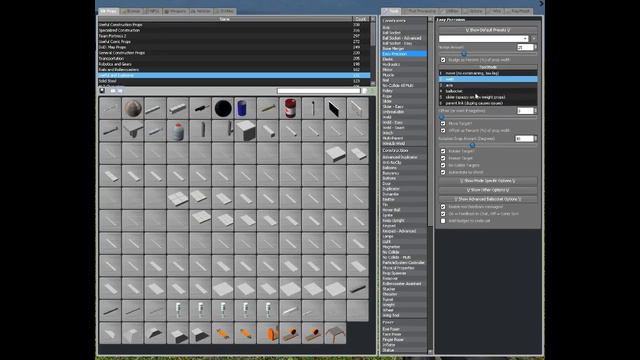Choose the Rope tool in the list
This screenshot has width=640, height=360.
tap(404, 96)
